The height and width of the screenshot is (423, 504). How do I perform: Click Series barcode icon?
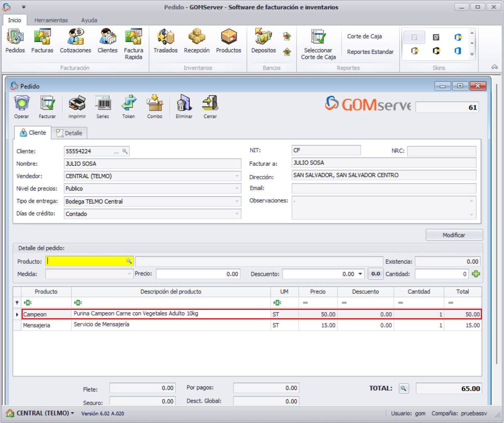point(103,107)
